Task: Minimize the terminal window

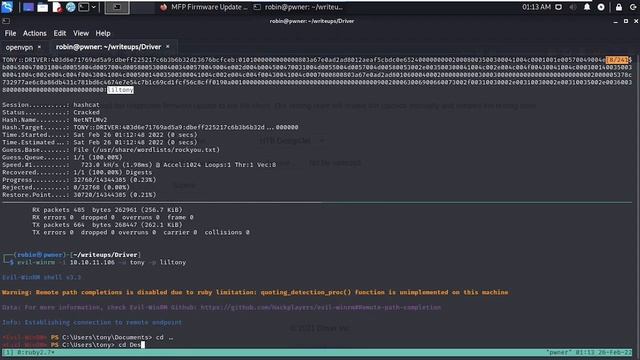Action: 616,21
